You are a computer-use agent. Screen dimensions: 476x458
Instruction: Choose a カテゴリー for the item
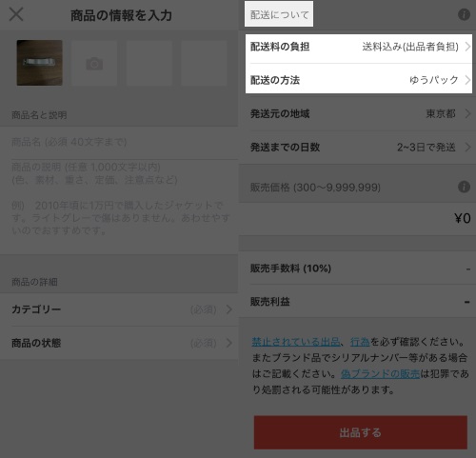(x=119, y=309)
